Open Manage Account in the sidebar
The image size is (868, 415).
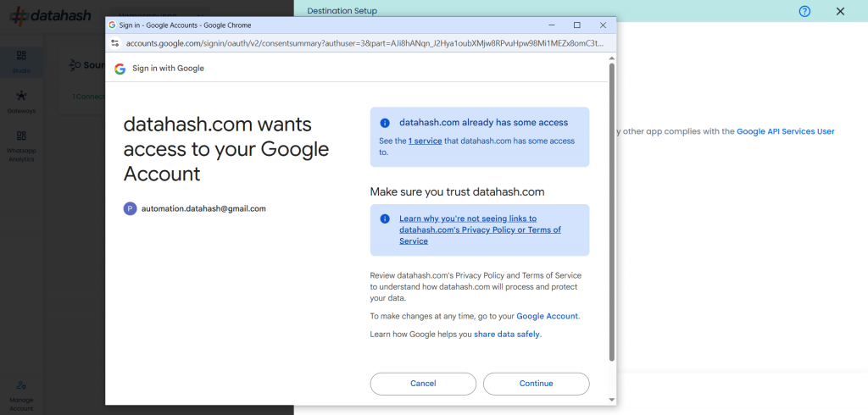(x=21, y=396)
